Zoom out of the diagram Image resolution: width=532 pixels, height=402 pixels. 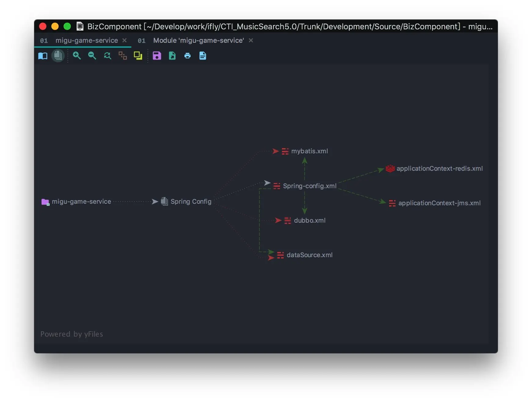pos(92,56)
